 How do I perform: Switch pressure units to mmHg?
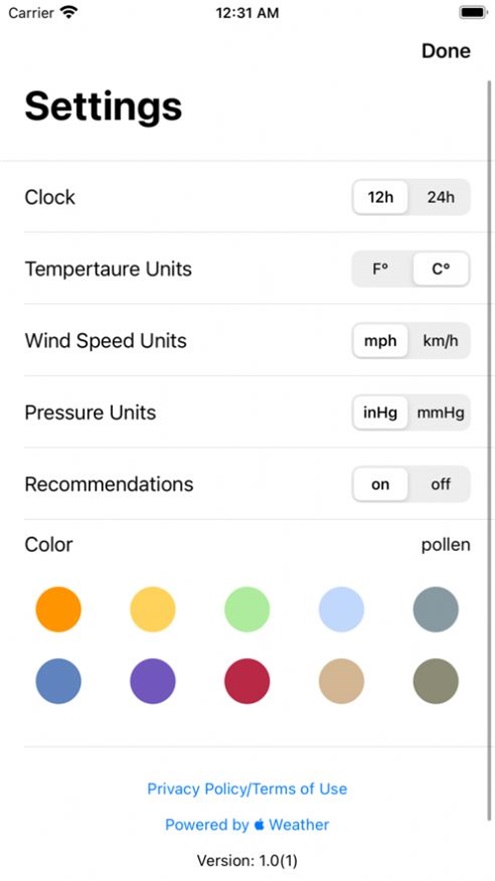[x=440, y=413]
